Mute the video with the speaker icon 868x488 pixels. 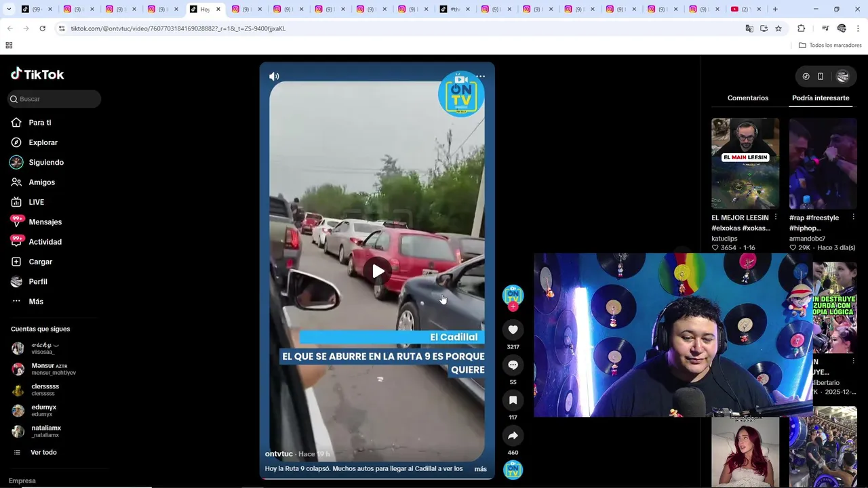pos(274,77)
